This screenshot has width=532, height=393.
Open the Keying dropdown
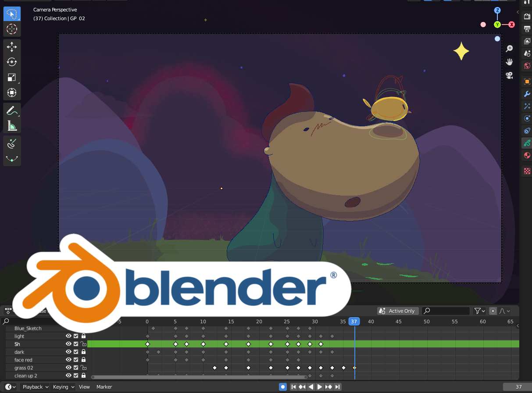click(63, 387)
